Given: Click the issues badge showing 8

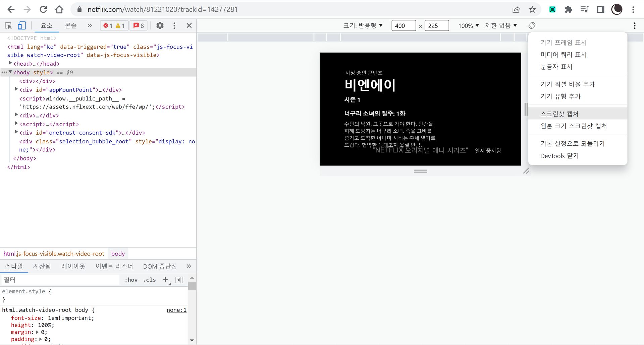Looking at the screenshot, I should (x=139, y=25).
